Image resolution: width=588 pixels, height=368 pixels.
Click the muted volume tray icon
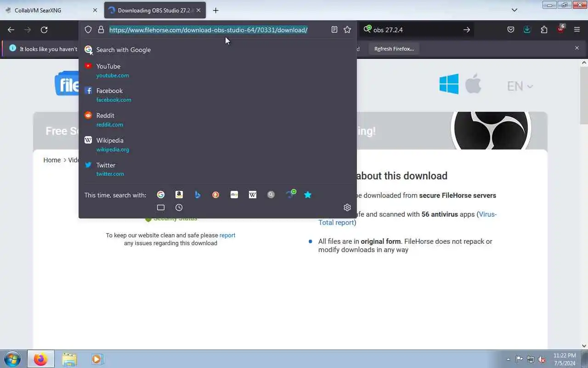542,359
